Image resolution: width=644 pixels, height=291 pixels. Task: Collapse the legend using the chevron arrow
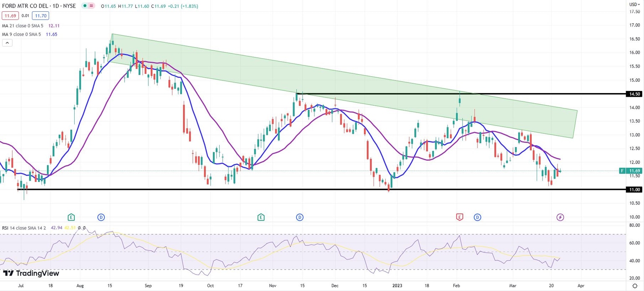(x=7, y=42)
